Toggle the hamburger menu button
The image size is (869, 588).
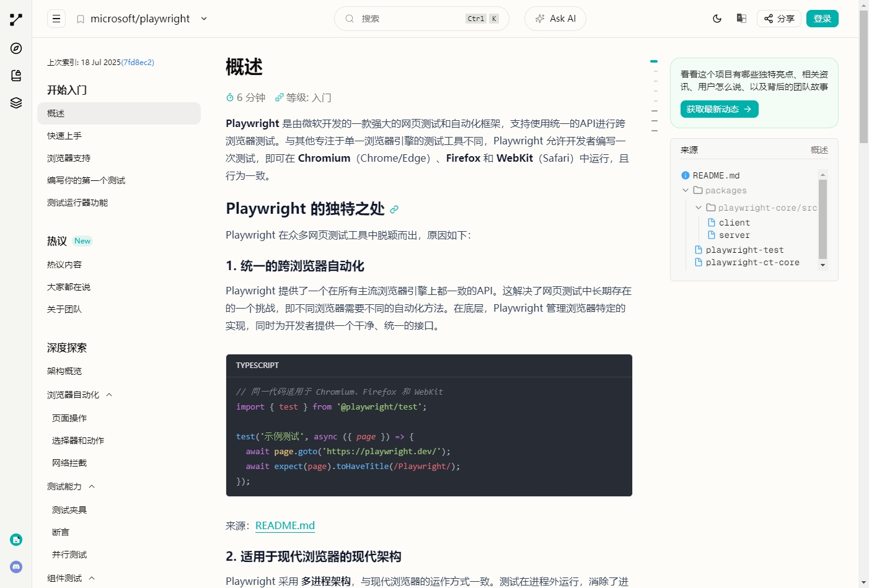click(x=56, y=19)
